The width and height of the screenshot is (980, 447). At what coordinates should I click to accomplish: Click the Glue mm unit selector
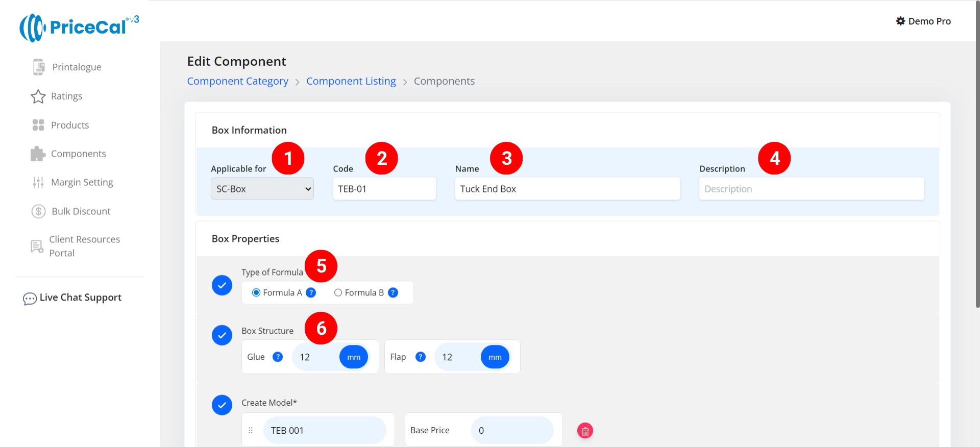[x=354, y=357]
